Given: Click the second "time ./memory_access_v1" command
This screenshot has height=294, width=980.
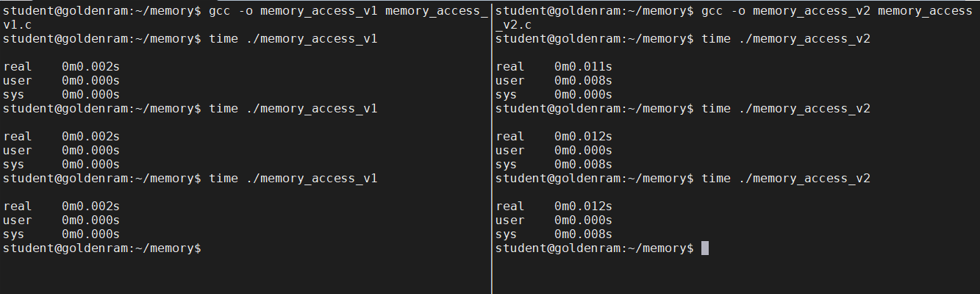Looking at the screenshot, I should click(293, 109).
